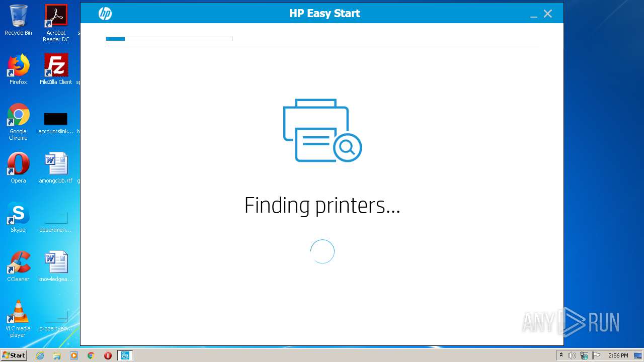Close the HP Easy Start window
This screenshot has width=644, height=362.
click(548, 14)
